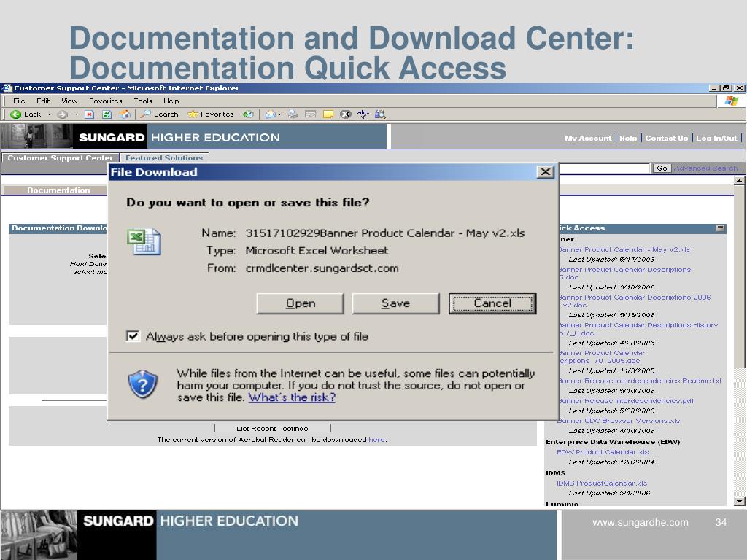
Task: Open the Edit menu
Action: pyautogui.click(x=43, y=101)
